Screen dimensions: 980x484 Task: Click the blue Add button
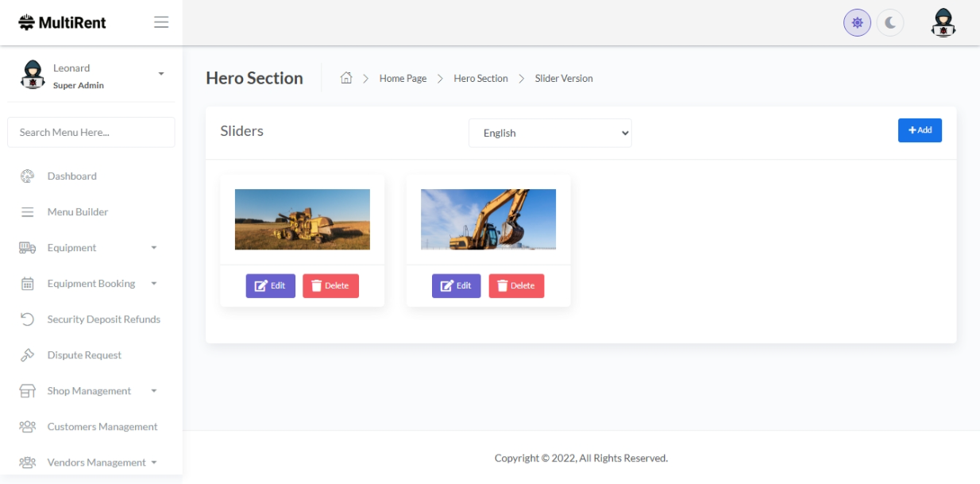point(920,130)
